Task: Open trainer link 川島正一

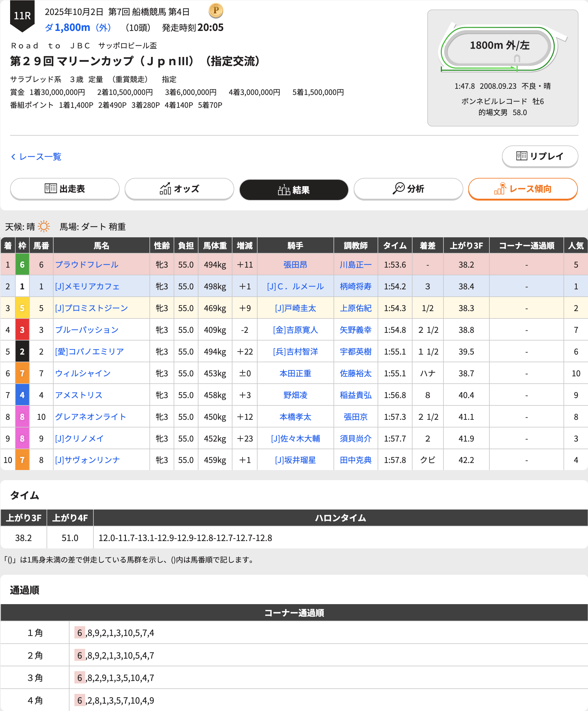Action: 355,265
